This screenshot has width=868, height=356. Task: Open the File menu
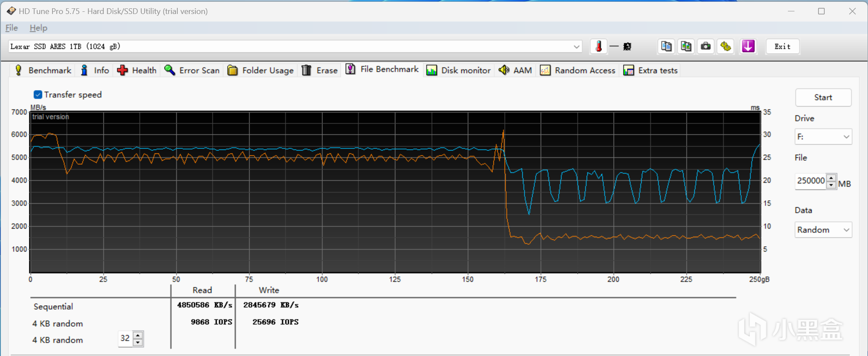(x=11, y=28)
